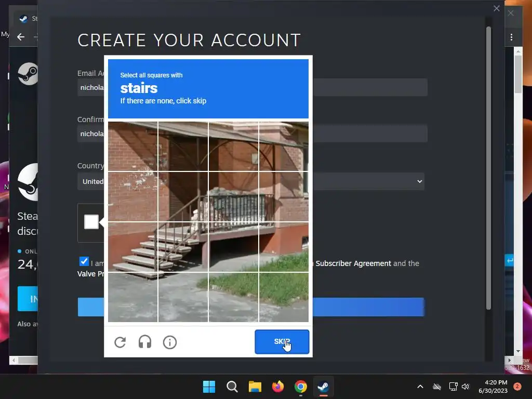The height and width of the screenshot is (399, 532).
Task: Click the volume speaker tray icon
Action: pos(465,387)
